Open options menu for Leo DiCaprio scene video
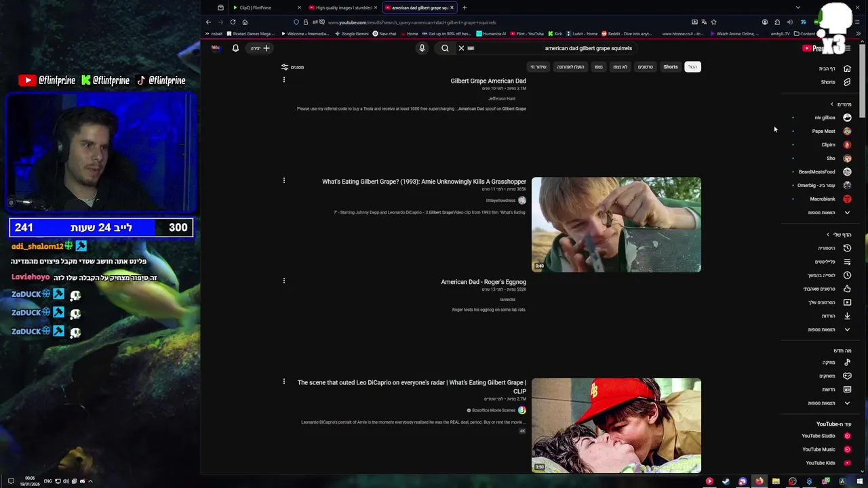Screen dimensions: 868x488 pyautogui.click(x=284, y=382)
